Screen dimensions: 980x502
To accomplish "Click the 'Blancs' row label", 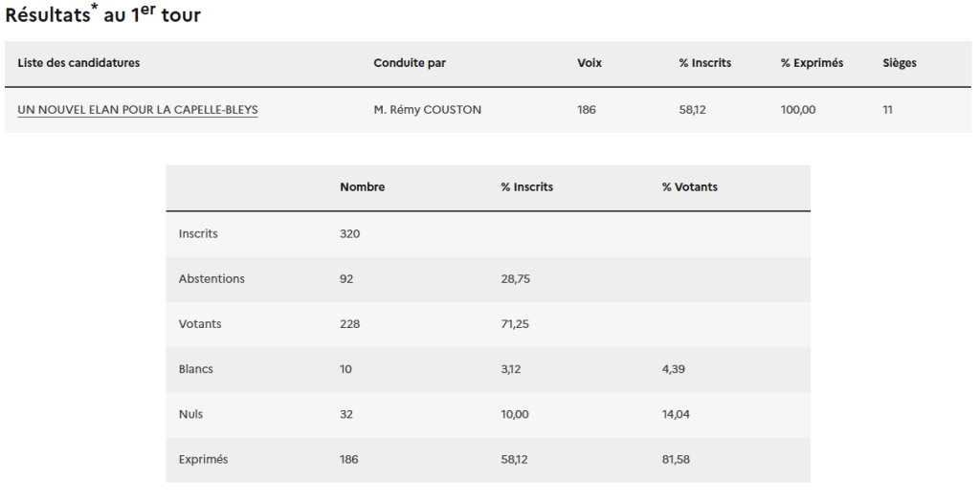I will coord(197,369).
